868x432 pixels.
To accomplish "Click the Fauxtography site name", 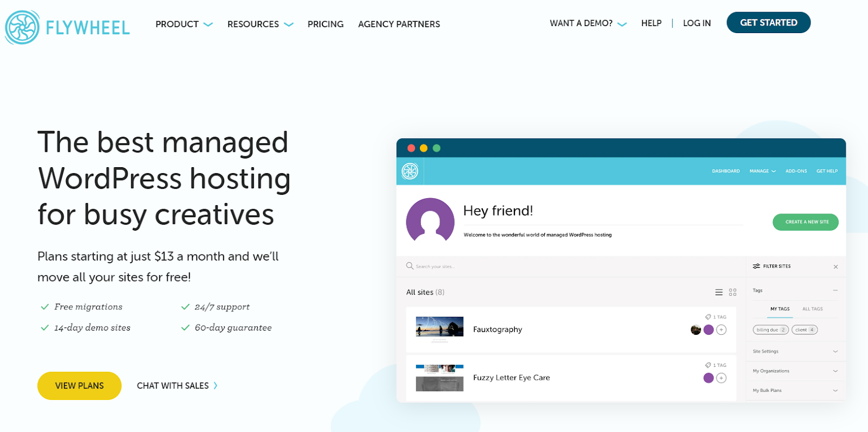I will (497, 329).
